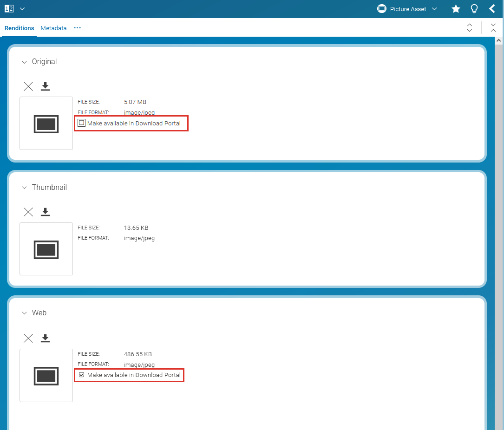The height and width of the screenshot is (430, 504).
Task: Click the back arrow in header
Action: tap(492, 9)
